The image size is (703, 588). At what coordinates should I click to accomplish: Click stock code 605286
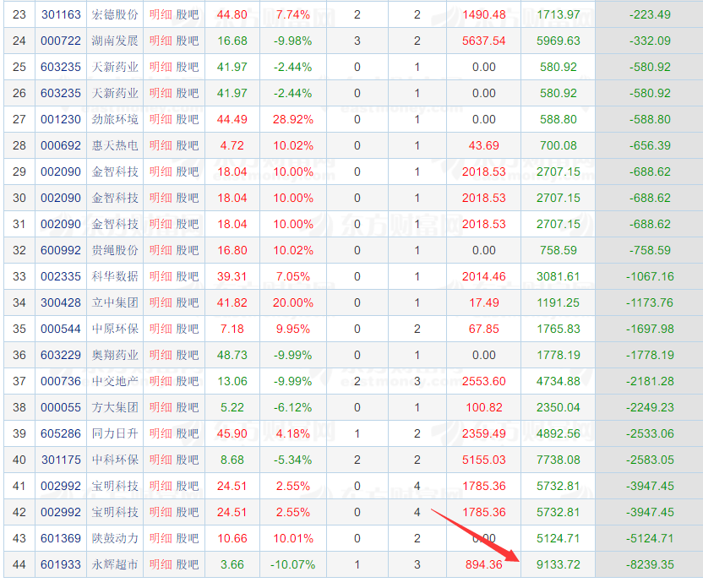[x=61, y=433]
